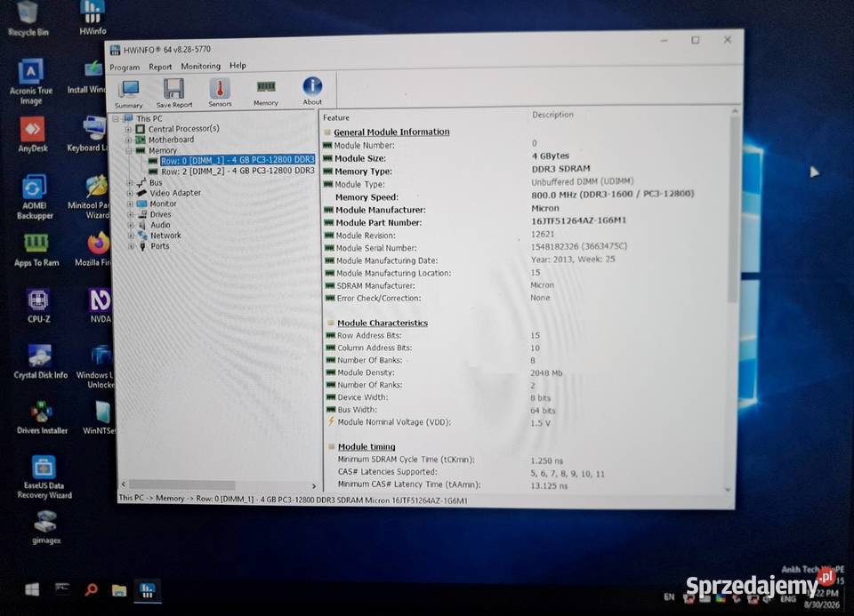Launch AnyDesk desktop shortcut
Screen dimensions: 854x616
(33, 135)
